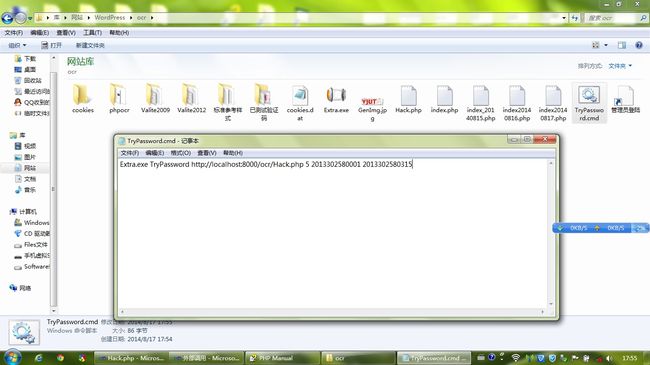Switch to the PHP Manual taskbar window
This screenshot has height=365, width=650.
pyautogui.click(x=282, y=358)
